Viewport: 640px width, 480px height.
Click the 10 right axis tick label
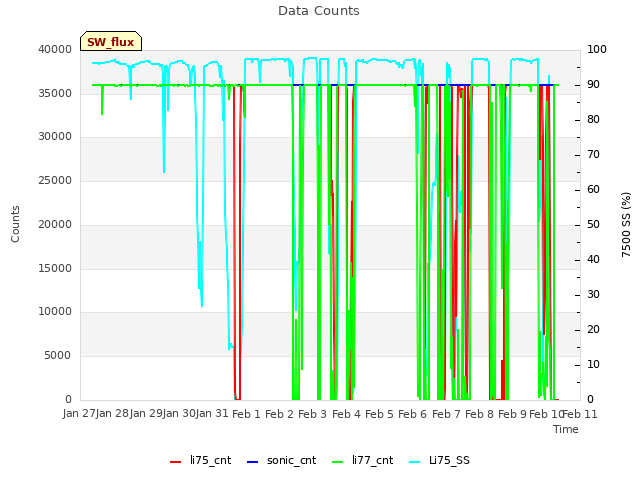593,364
